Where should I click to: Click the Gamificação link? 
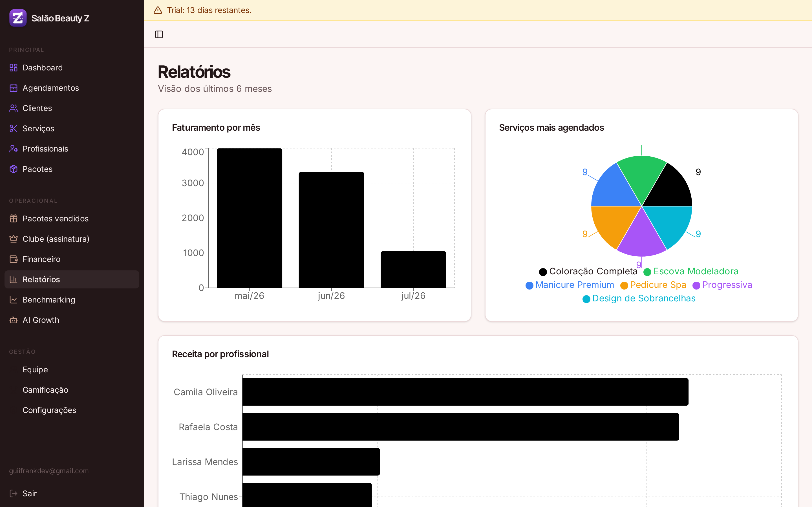click(x=72, y=390)
